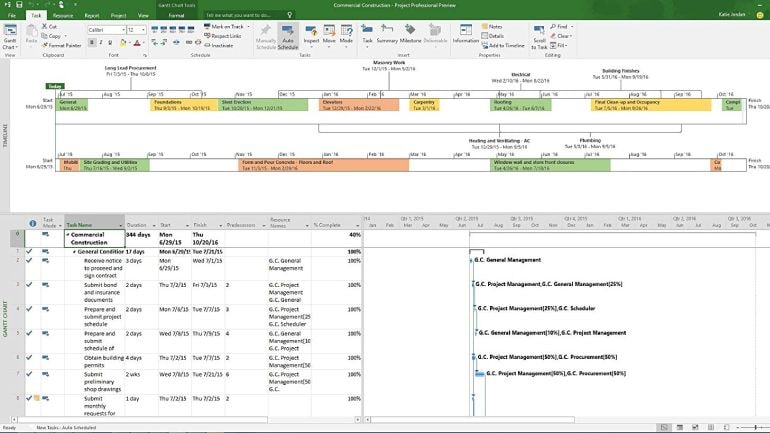Click the Scroll to Task icon
Image resolution: width=770 pixels, height=433 pixels.
pyautogui.click(x=539, y=31)
